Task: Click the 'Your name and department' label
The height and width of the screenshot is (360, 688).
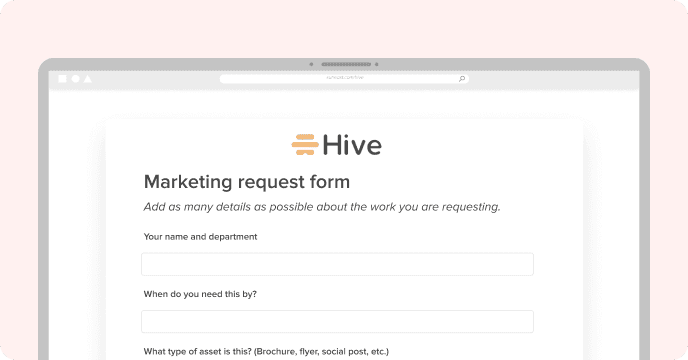Action: (x=200, y=237)
